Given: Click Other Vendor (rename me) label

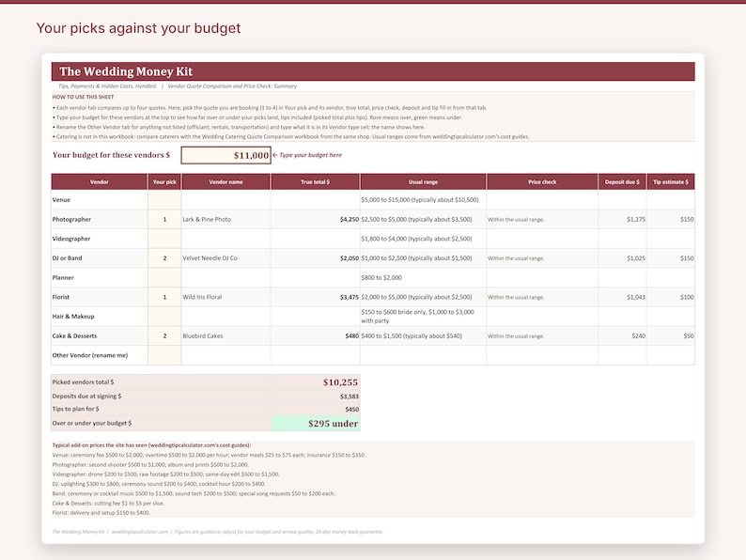Looking at the screenshot, I should [90, 355].
